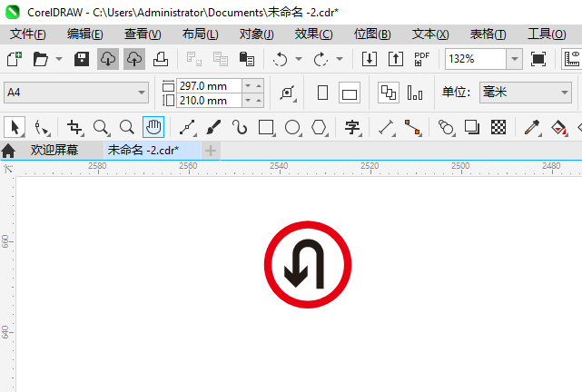Expand the redo history dropdown arrow
The image size is (582, 392).
[340, 59]
